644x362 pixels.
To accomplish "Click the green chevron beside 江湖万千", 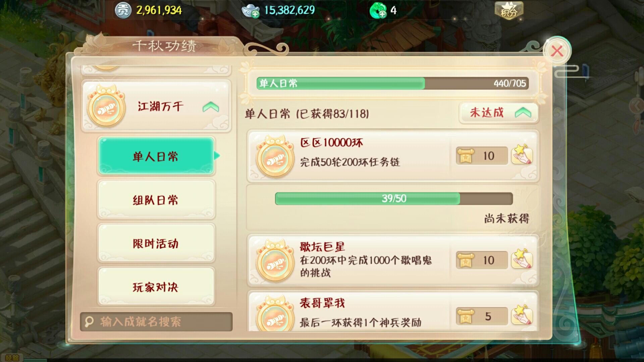I will [x=211, y=107].
